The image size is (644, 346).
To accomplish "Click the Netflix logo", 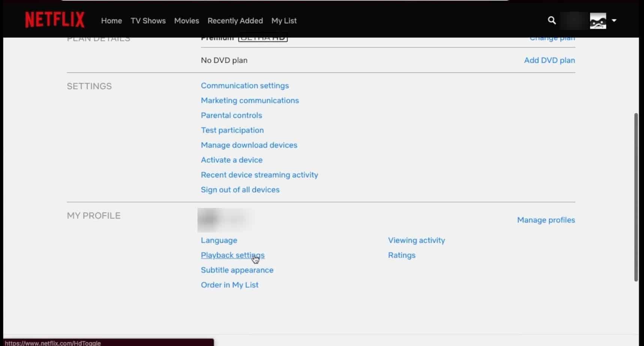I will click(x=55, y=20).
